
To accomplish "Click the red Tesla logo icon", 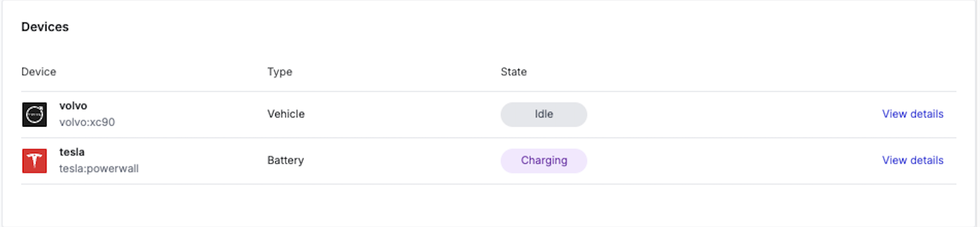I will (x=35, y=161).
